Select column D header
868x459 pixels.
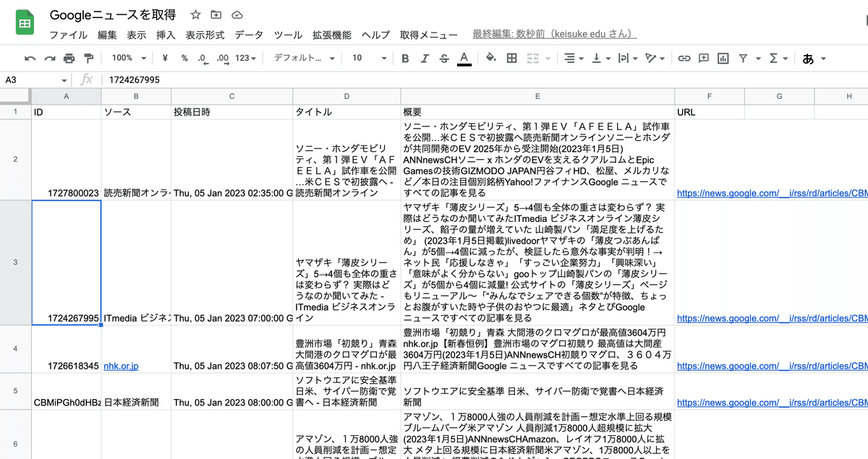point(346,96)
